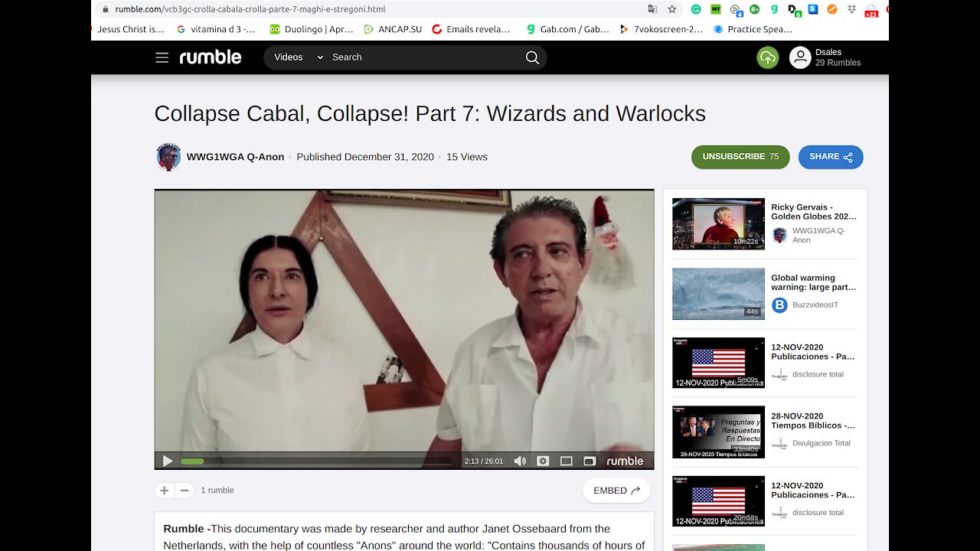Open the play-circle extension with badge 4

(x=736, y=10)
